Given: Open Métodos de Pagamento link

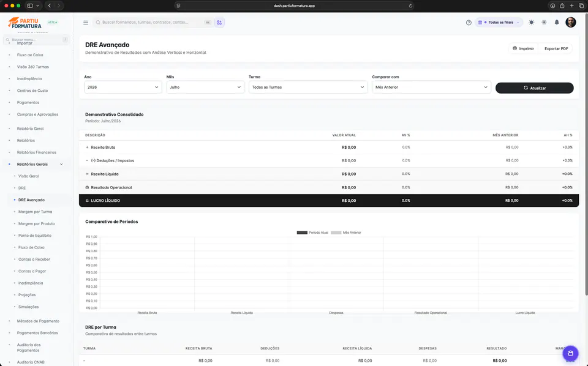Looking at the screenshot, I should (38, 321).
